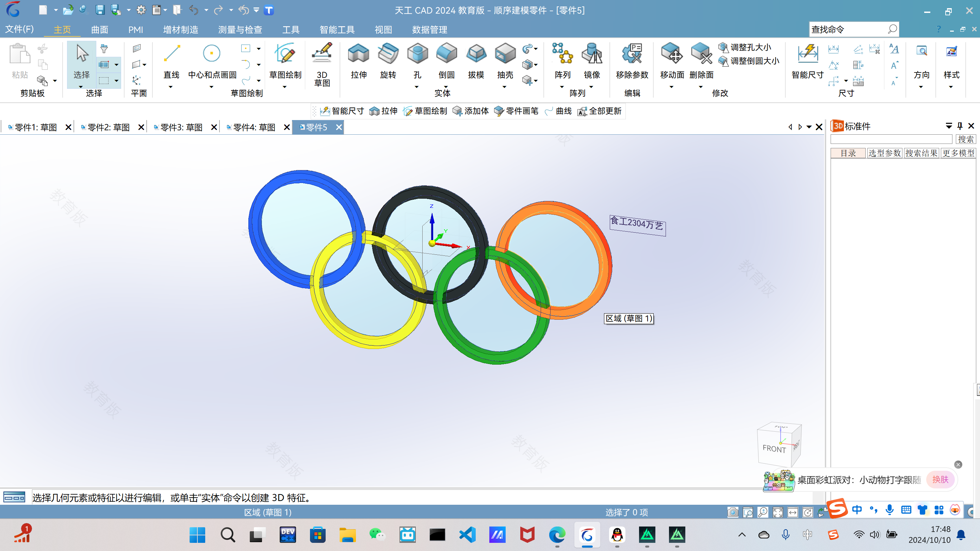Open the 目录 tab in 标准件 panel
Image resolution: width=980 pixels, height=551 pixels.
coord(848,153)
